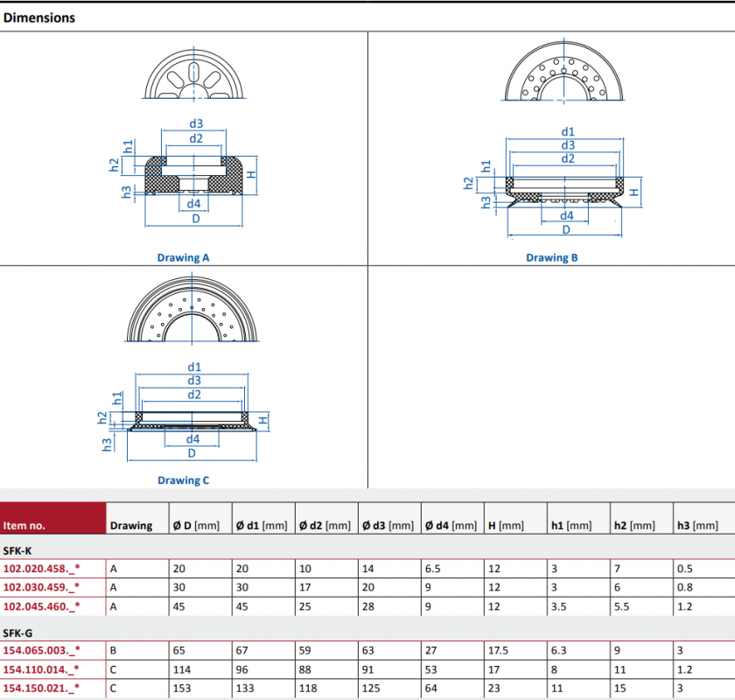Click d3 value '125' for 154.150.021
Screen dimensions: 735x700
click(371, 689)
